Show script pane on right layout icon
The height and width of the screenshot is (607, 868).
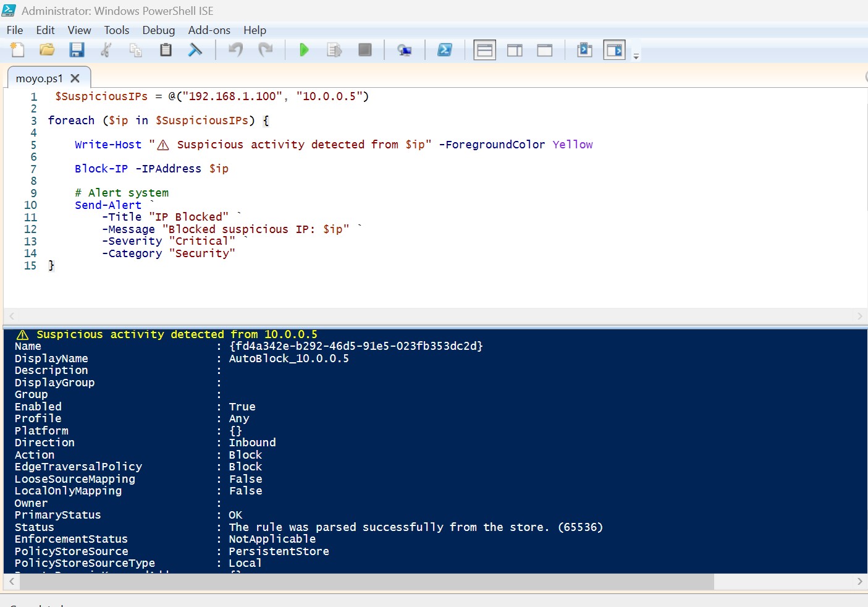[515, 50]
